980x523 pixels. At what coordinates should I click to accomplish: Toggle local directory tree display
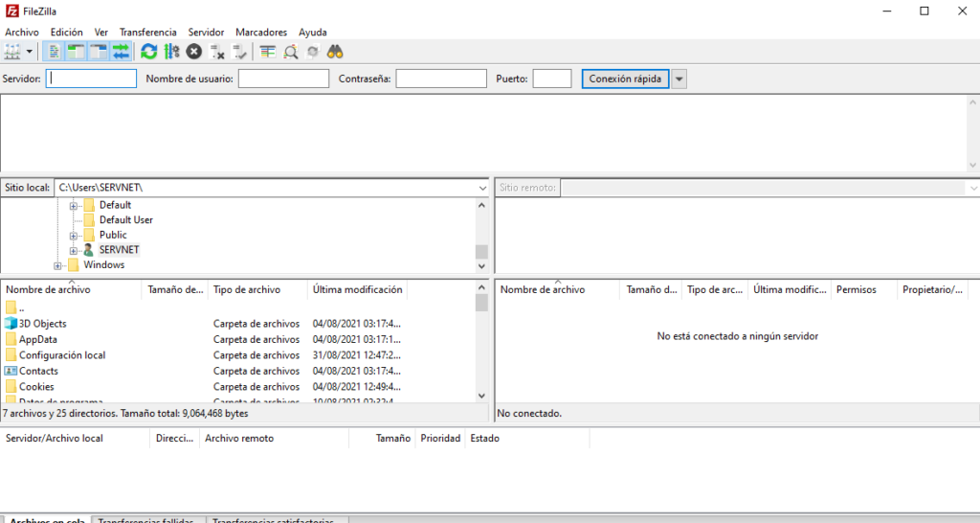[x=76, y=51]
